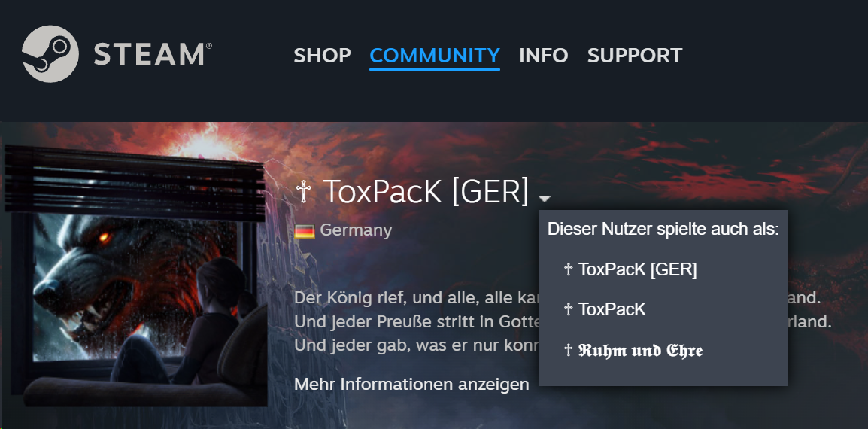The image size is (868, 429).
Task: Click the Germany country label
Action: click(356, 230)
